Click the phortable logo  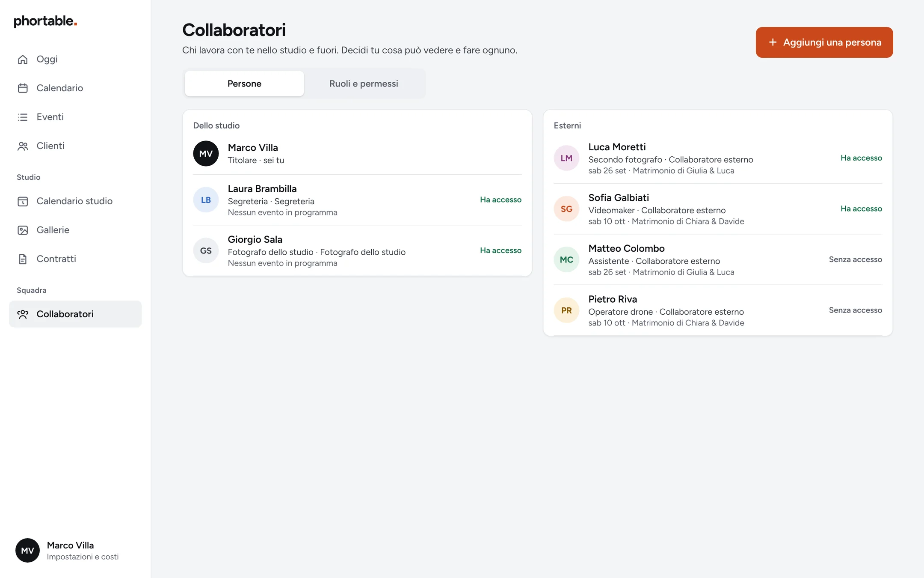[x=45, y=21]
